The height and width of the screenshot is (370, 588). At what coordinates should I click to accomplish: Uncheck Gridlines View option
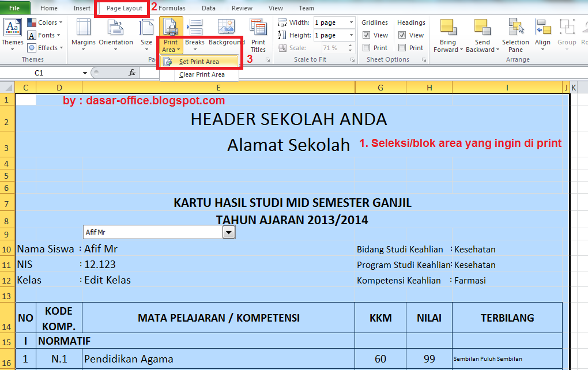pos(367,35)
